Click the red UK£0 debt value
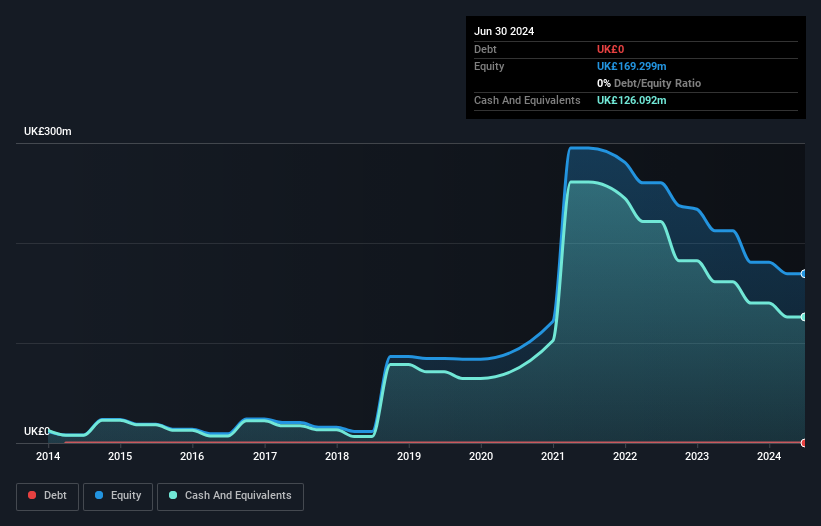 tap(611, 49)
